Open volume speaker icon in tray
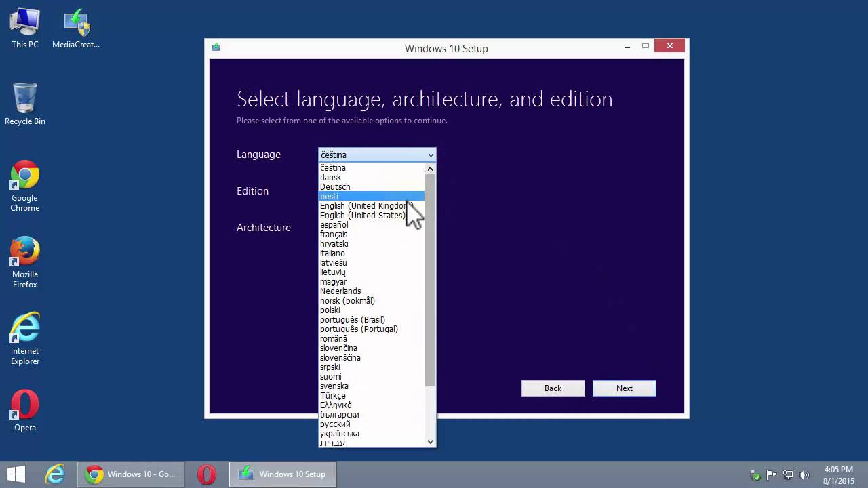868x488 pixels. [804, 475]
